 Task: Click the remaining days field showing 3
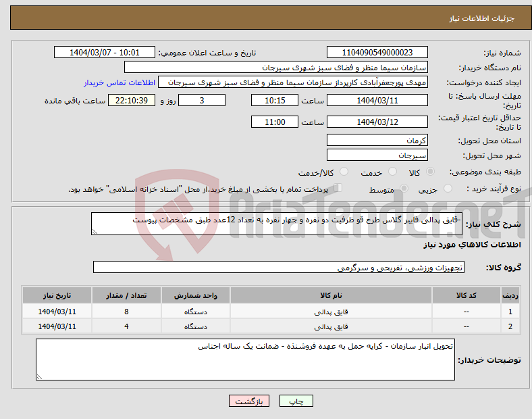(x=202, y=100)
